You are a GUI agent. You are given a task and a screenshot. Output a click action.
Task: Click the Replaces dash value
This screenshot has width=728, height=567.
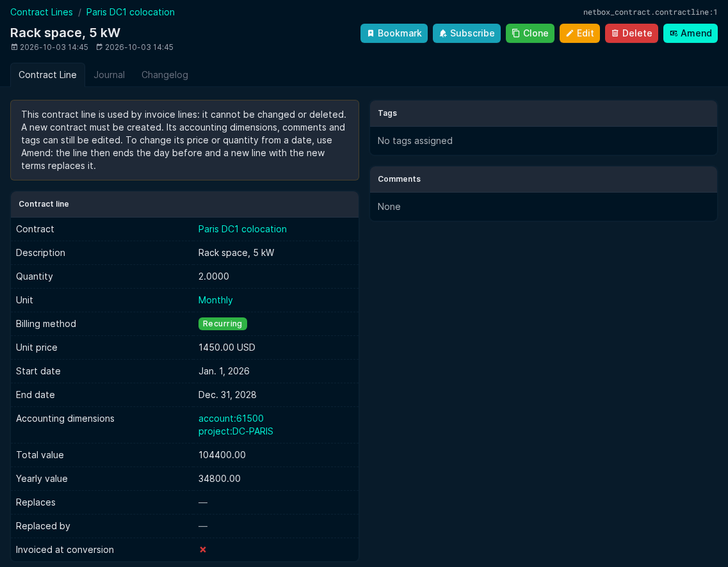(203, 502)
